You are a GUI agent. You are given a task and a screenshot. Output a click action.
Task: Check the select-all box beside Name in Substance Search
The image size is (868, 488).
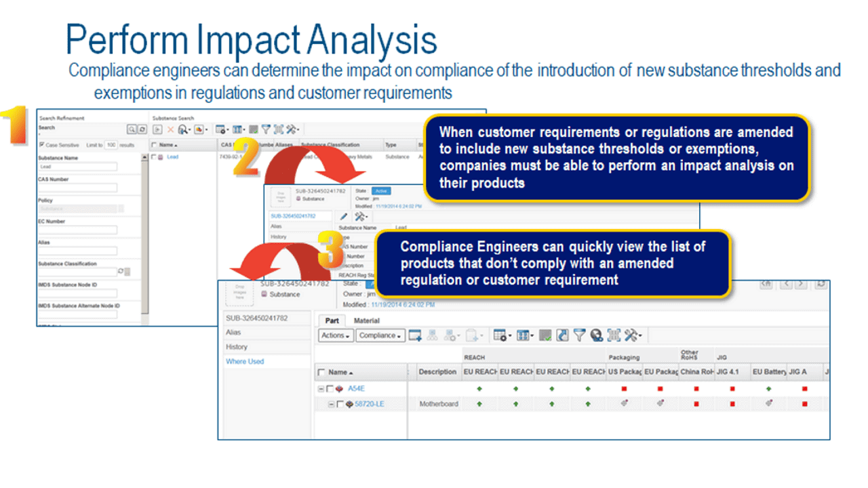point(154,145)
